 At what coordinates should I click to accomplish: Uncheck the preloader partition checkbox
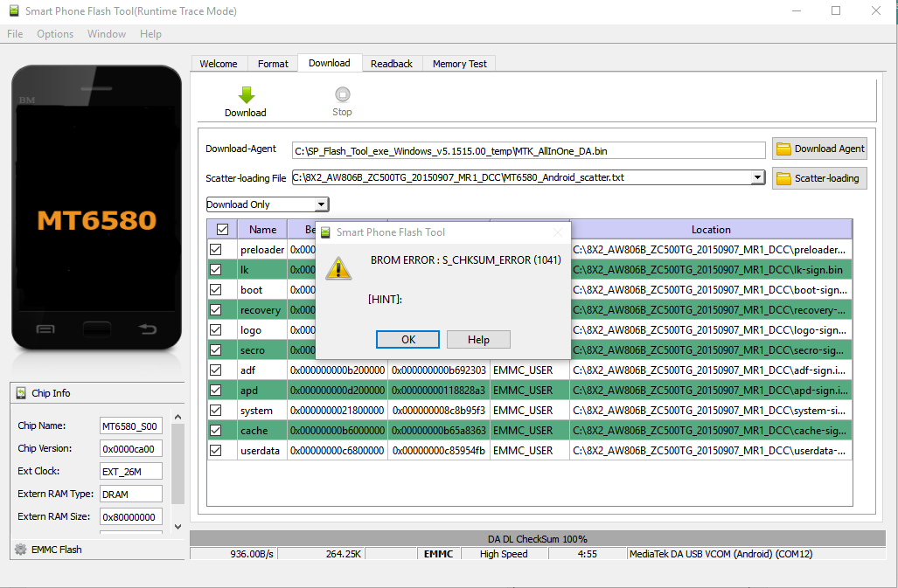216,250
